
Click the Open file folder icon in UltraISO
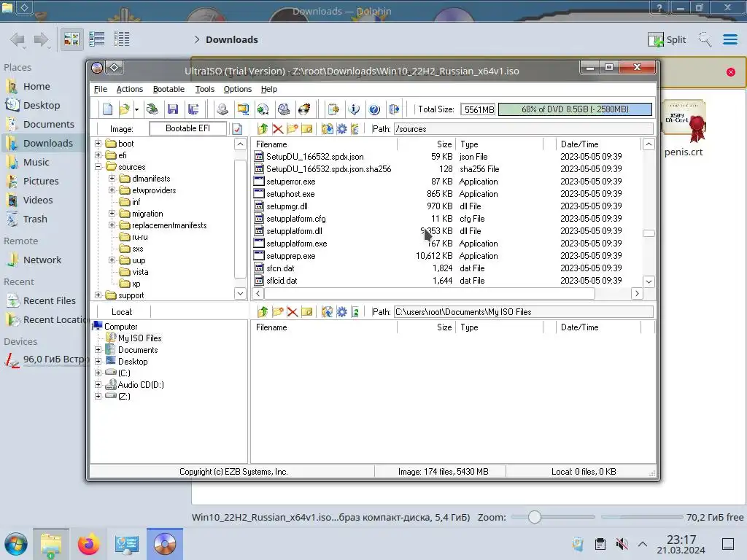[124, 109]
